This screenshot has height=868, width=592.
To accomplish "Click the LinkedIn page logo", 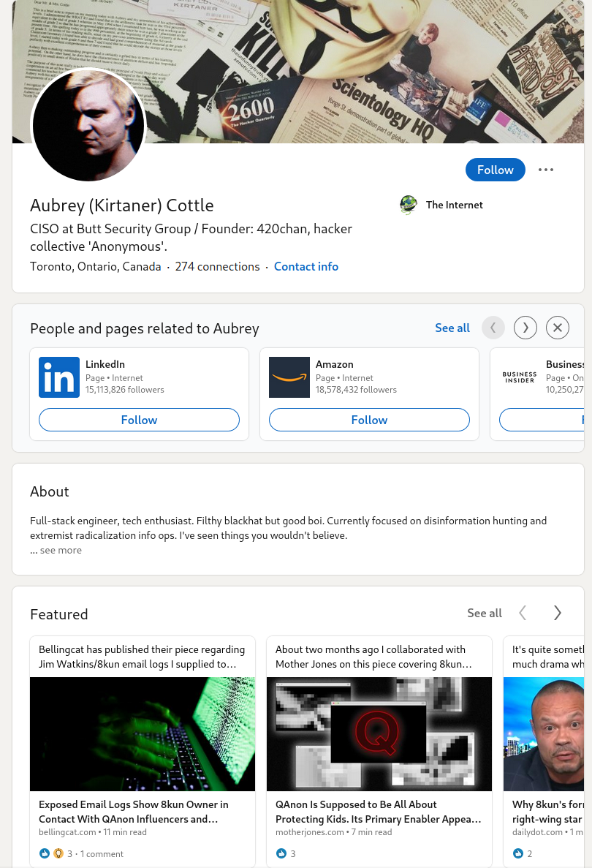I will tap(59, 377).
